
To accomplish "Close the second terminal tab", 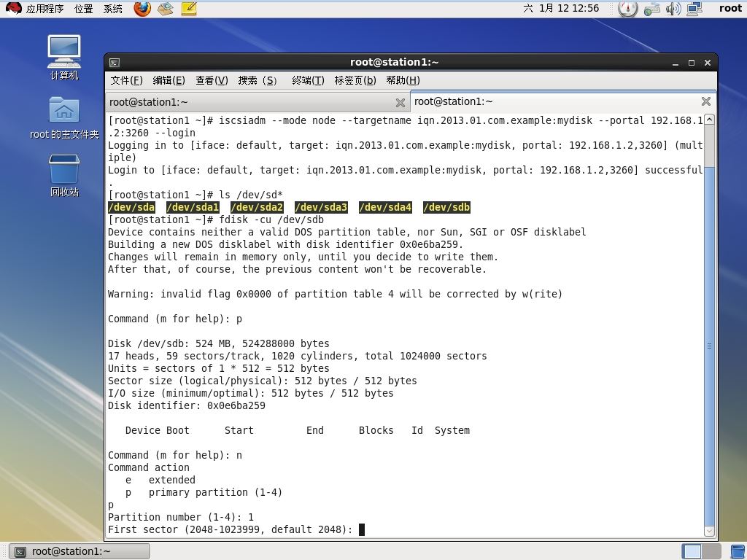I will click(x=706, y=101).
